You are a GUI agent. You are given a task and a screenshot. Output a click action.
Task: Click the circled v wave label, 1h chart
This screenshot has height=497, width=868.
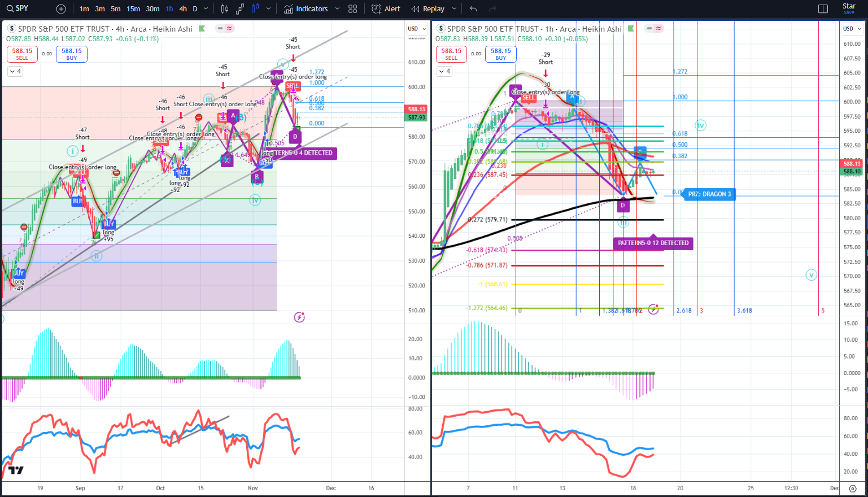(812, 275)
